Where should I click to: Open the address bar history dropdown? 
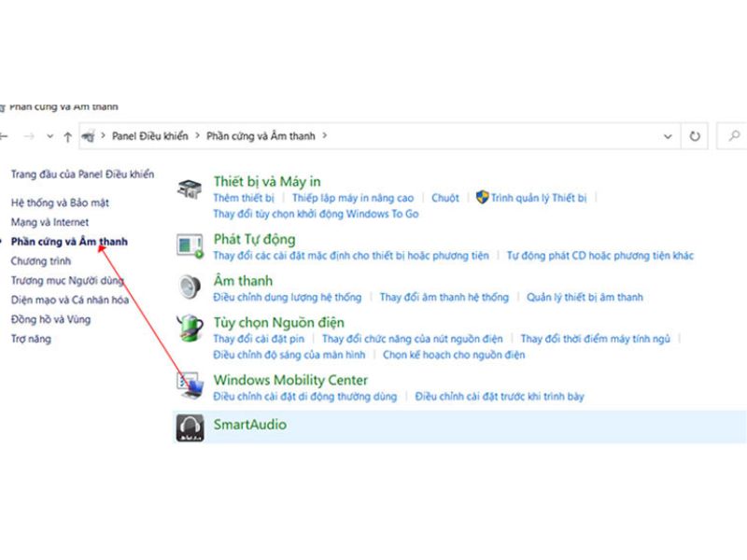(x=668, y=136)
